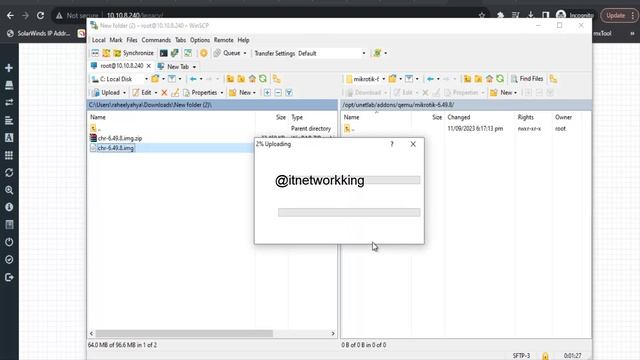Click the horizontal scrollbar in local panel
The height and width of the screenshot is (360, 640).
[184, 333]
